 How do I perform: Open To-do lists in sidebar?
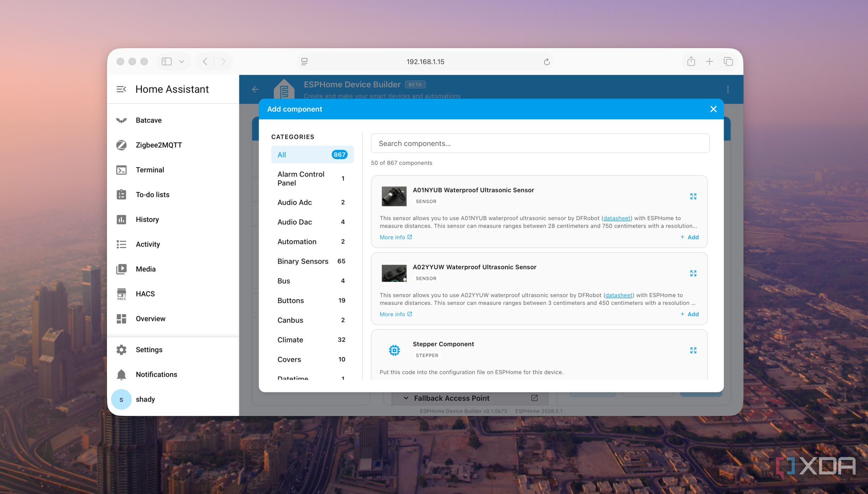pos(173,195)
